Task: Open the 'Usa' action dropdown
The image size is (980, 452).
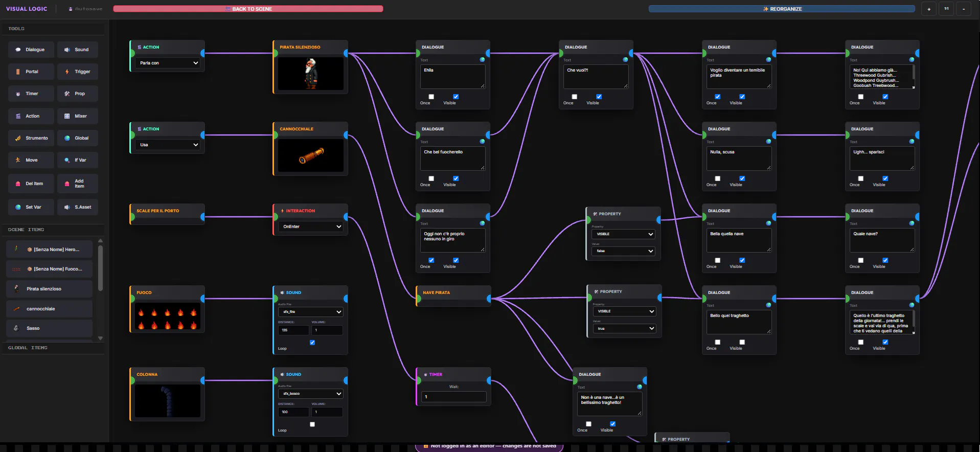Action: (169, 145)
